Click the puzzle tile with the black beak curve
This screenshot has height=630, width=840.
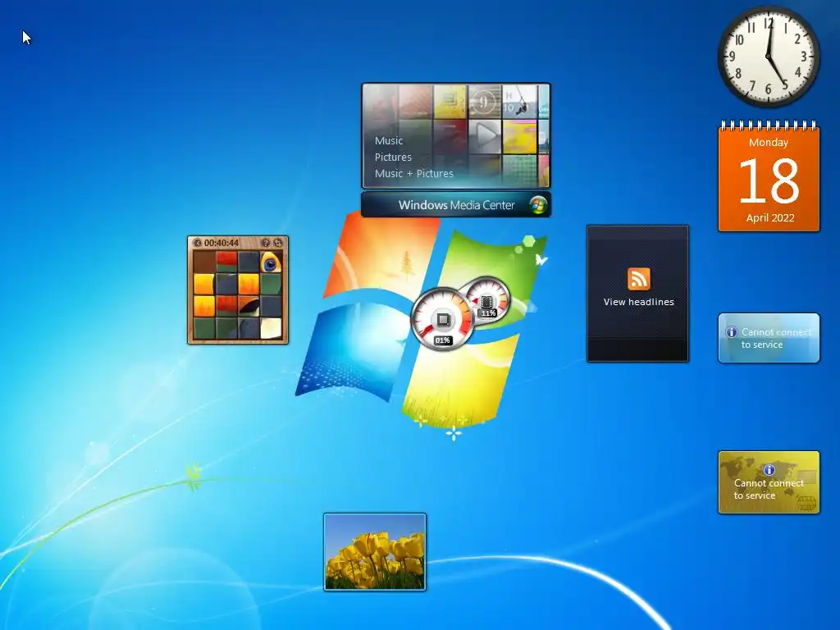pyautogui.click(x=249, y=307)
